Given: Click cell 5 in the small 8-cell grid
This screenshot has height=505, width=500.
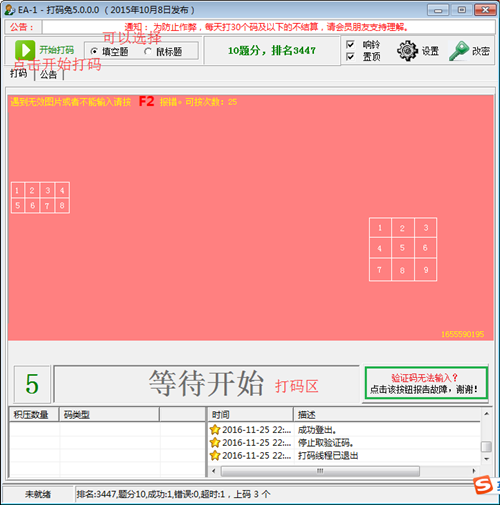Looking at the screenshot, I should (x=18, y=206).
